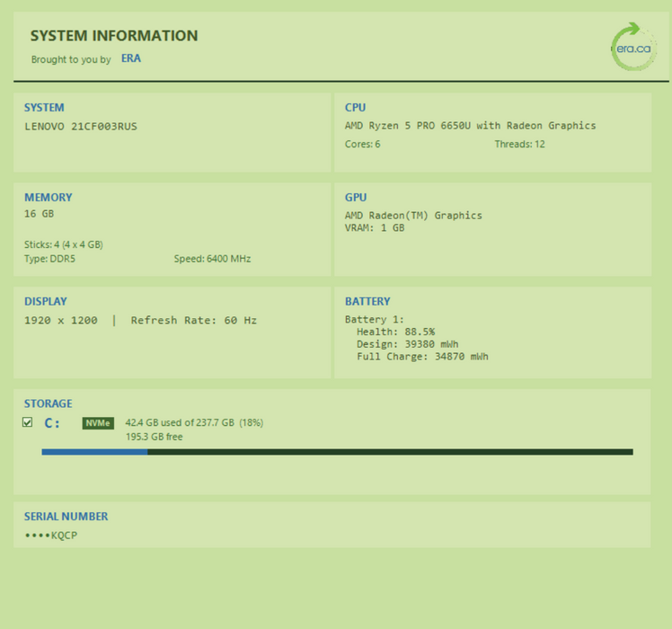The height and width of the screenshot is (629, 672).
Task: Select the AMD Ryzen 5 PRO 6650U text
Action: click(x=408, y=126)
